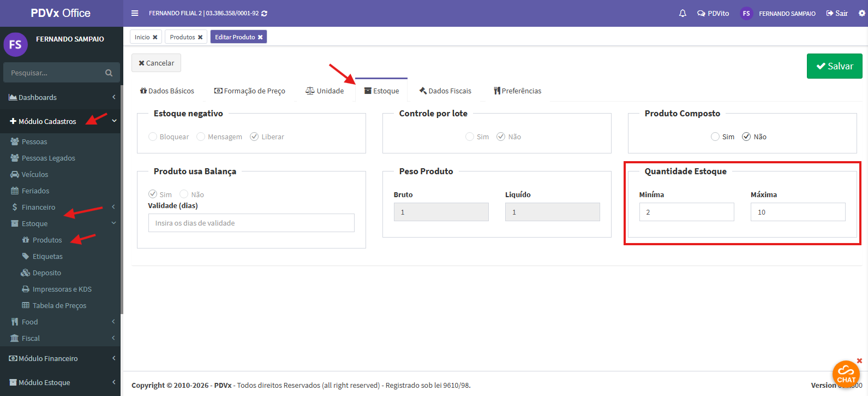Click the Liquído weight field
The width and height of the screenshot is (868, 396).
[x=553, y=212]
